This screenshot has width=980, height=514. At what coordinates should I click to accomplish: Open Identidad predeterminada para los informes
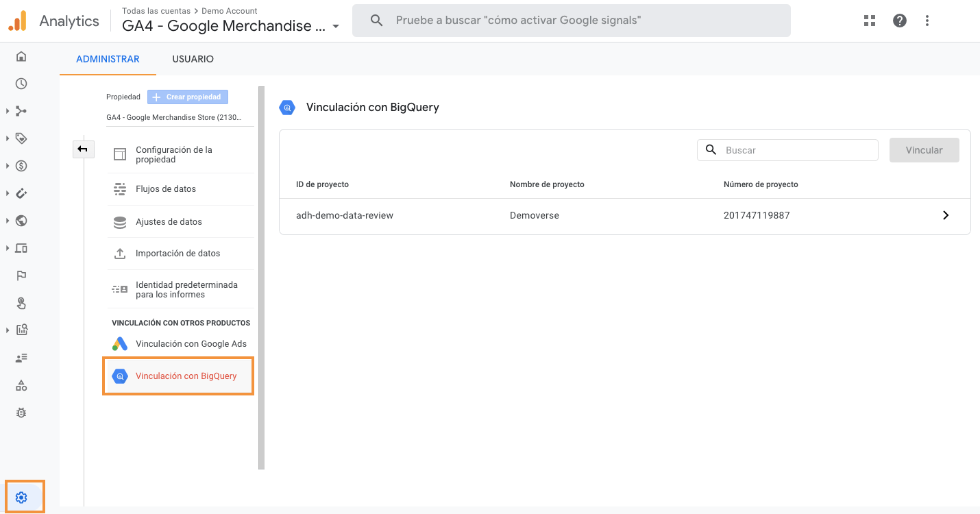(180, 289)
